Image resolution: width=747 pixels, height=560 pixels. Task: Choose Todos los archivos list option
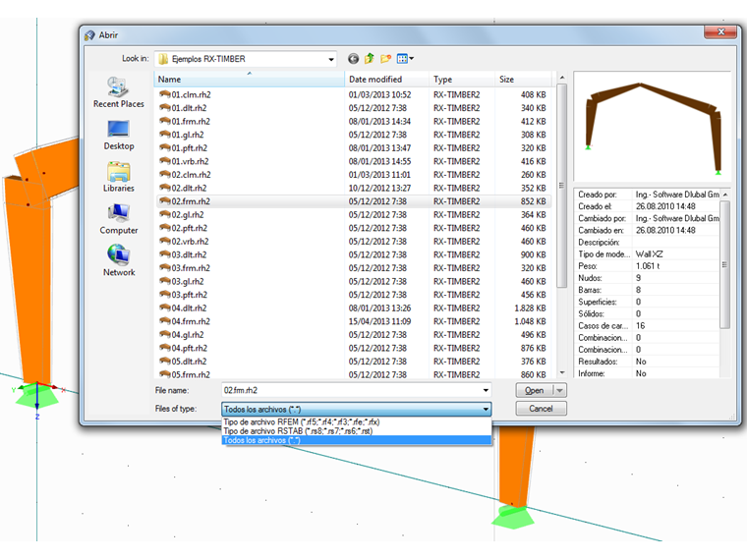(x=357, y=440)
